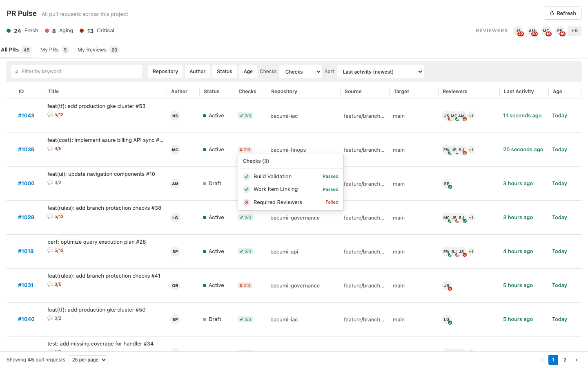This screenshot has height=368, width=588.
Task: Open the Status filter
Action: [225, 72]
